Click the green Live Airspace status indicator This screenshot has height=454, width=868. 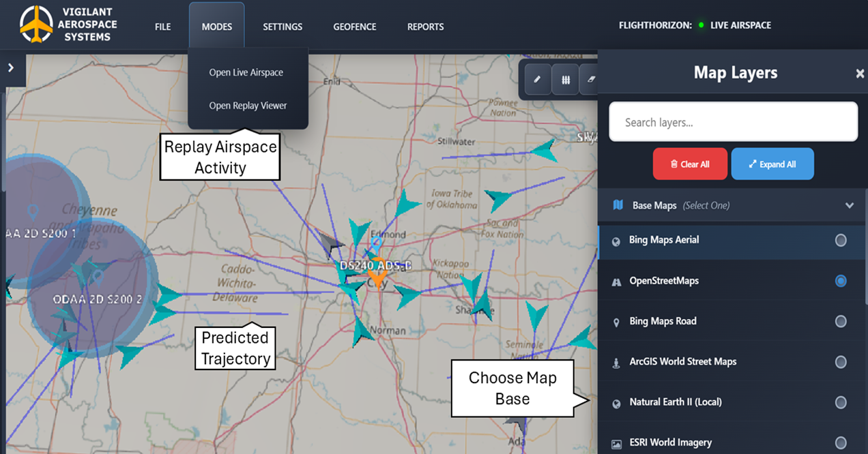pos(701,26)
